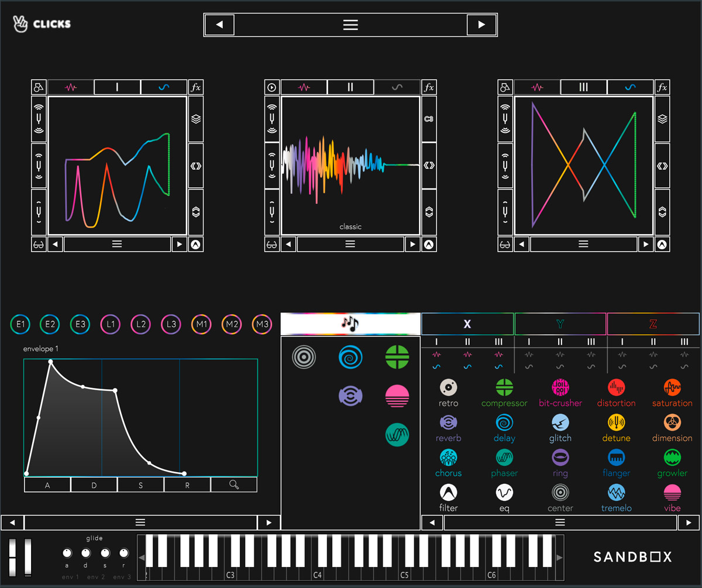The image size is (702, 588).
Task: Open the fx panel on the first oscillator
Action: (x=195, y=87)
